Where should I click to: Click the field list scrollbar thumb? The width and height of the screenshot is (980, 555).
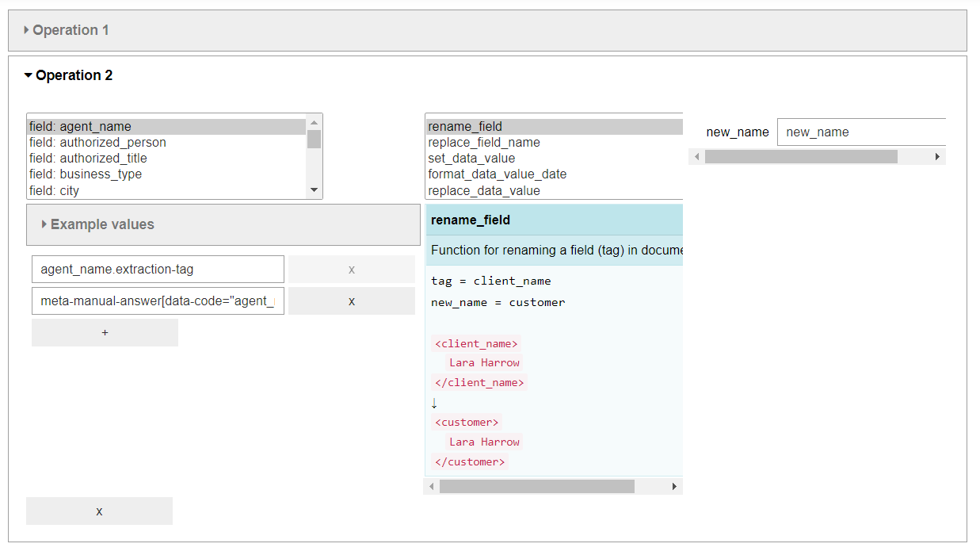click(314, 139)
